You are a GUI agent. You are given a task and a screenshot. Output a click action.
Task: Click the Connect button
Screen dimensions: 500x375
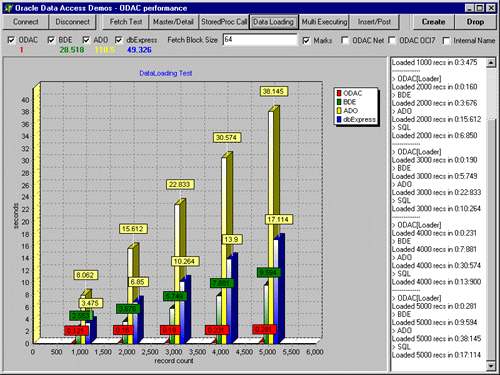(x=25, y=22)
